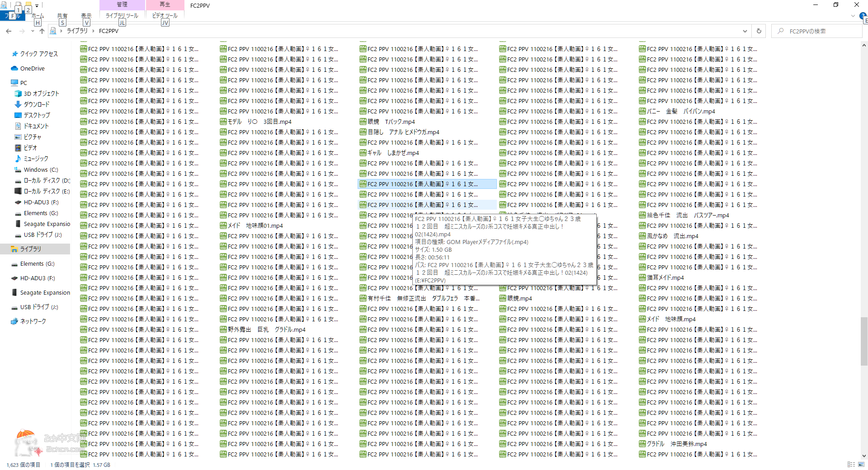Screen dimensions: 868x470
Task: Open the ライブラリ ツール ribbon tab
Action: 122,16
